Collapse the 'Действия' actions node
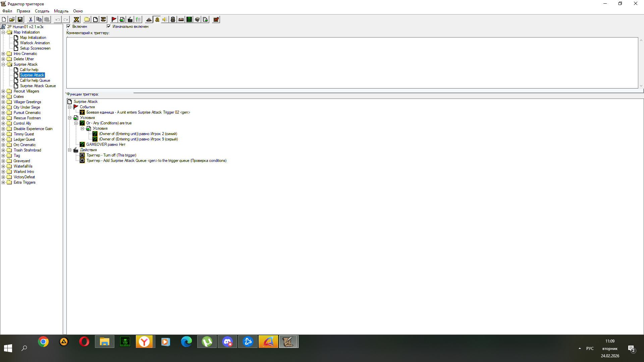The width and height of the screenshot is (644, 362). 70,150
